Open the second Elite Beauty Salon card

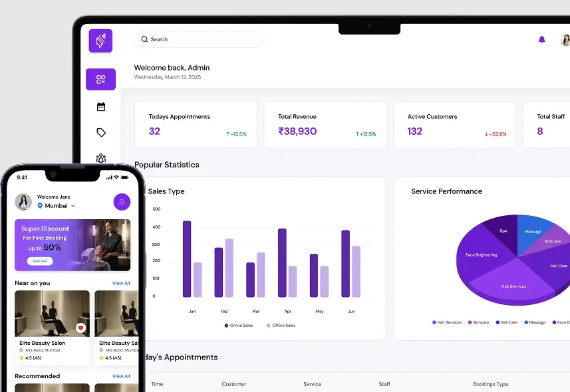coord(116,328)
